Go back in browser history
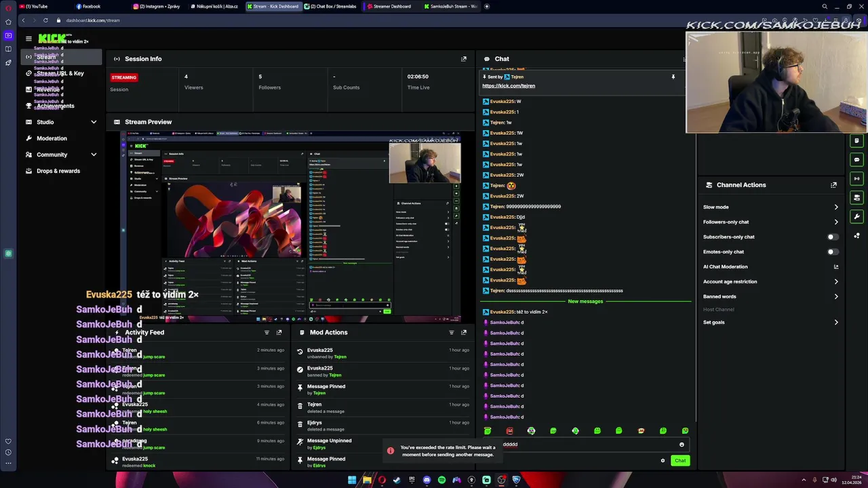 22,20
